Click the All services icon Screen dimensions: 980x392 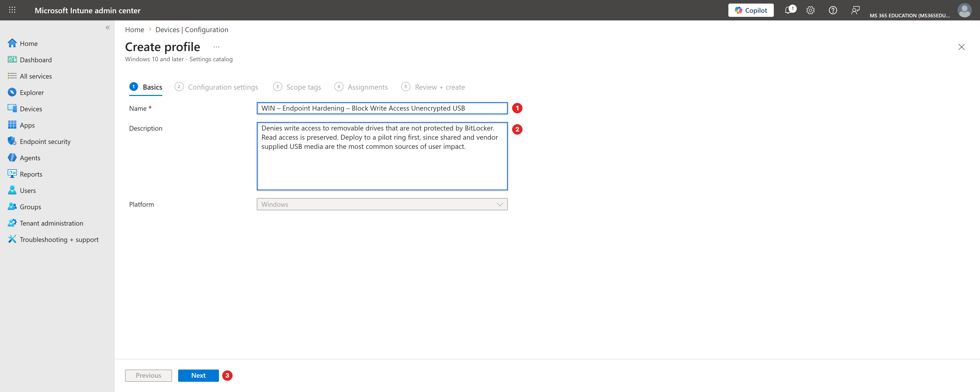tap(12, 76)
